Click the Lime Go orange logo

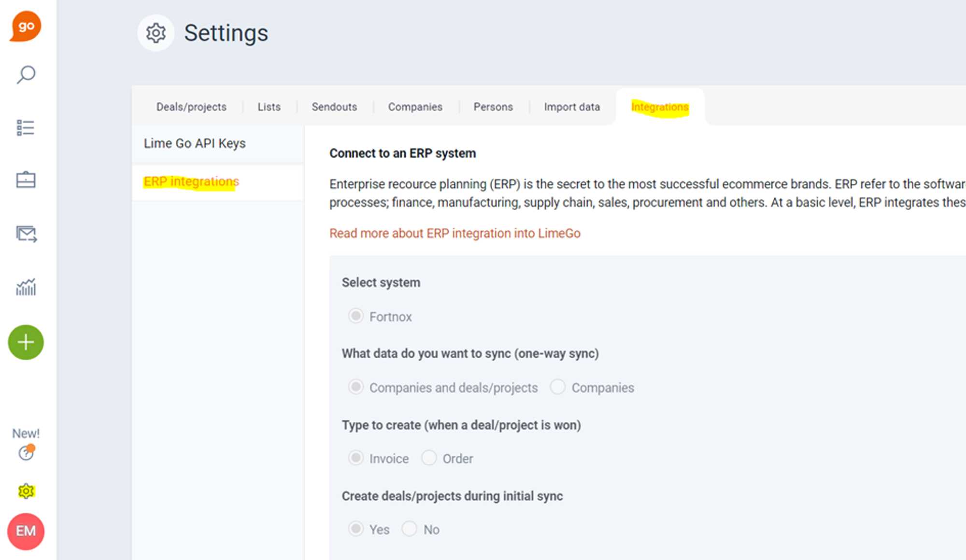tap(26, 27)
